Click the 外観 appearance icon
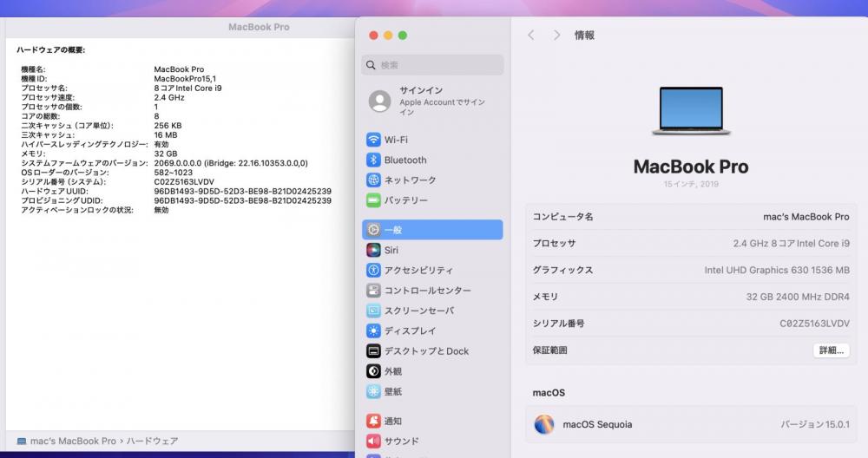The width and height of the screenshot is (868, 458). coord(373,371)
